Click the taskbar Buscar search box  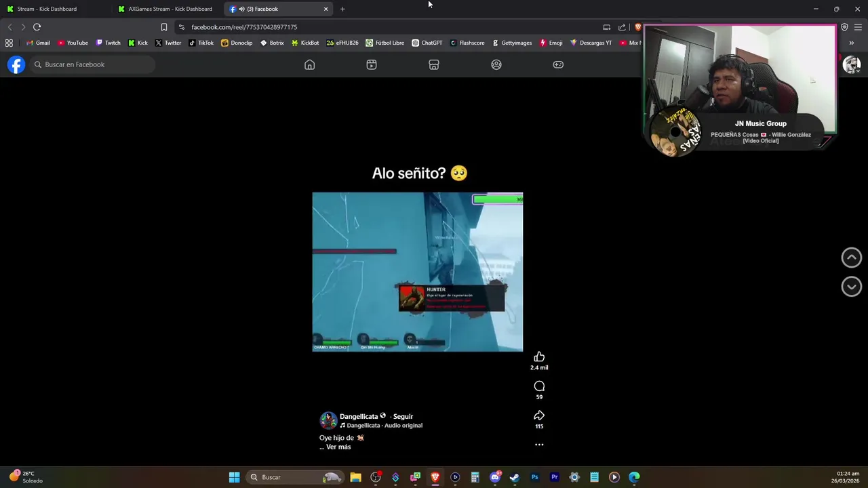pos(294,477)
